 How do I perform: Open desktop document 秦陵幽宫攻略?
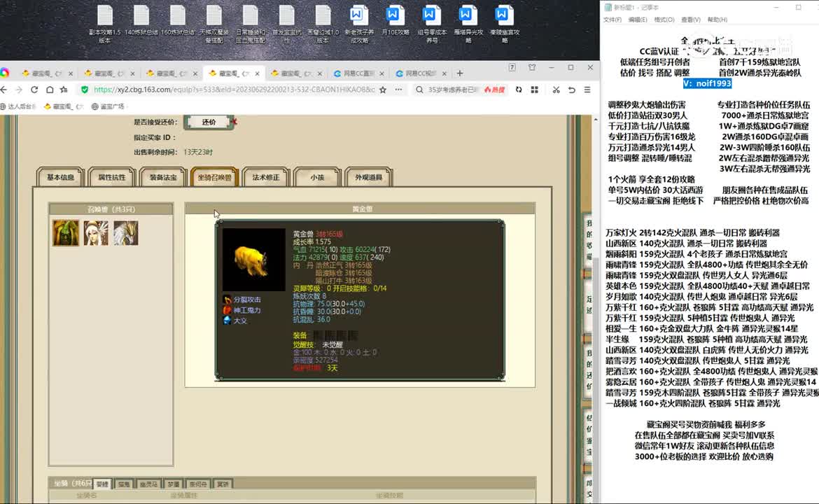505,24
